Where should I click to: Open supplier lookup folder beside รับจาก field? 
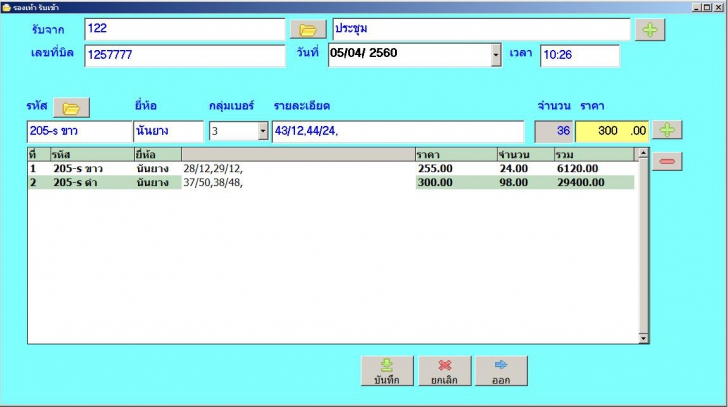308,30
